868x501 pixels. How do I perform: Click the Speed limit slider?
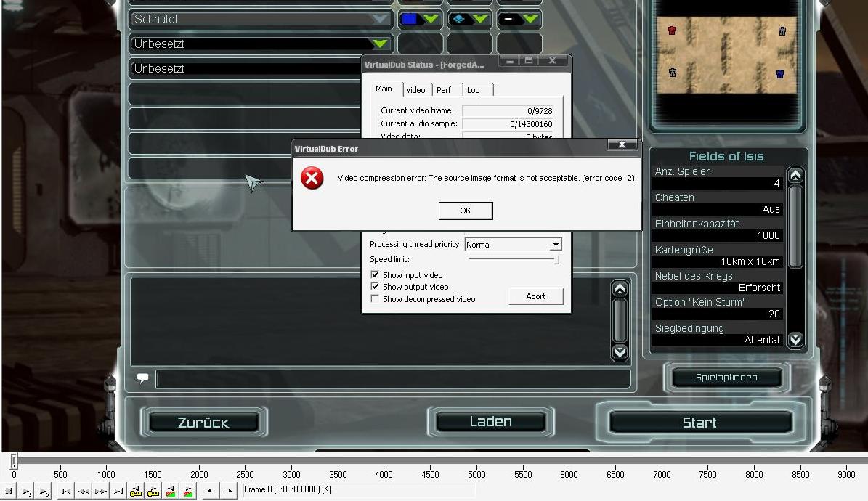pos(513,259)
